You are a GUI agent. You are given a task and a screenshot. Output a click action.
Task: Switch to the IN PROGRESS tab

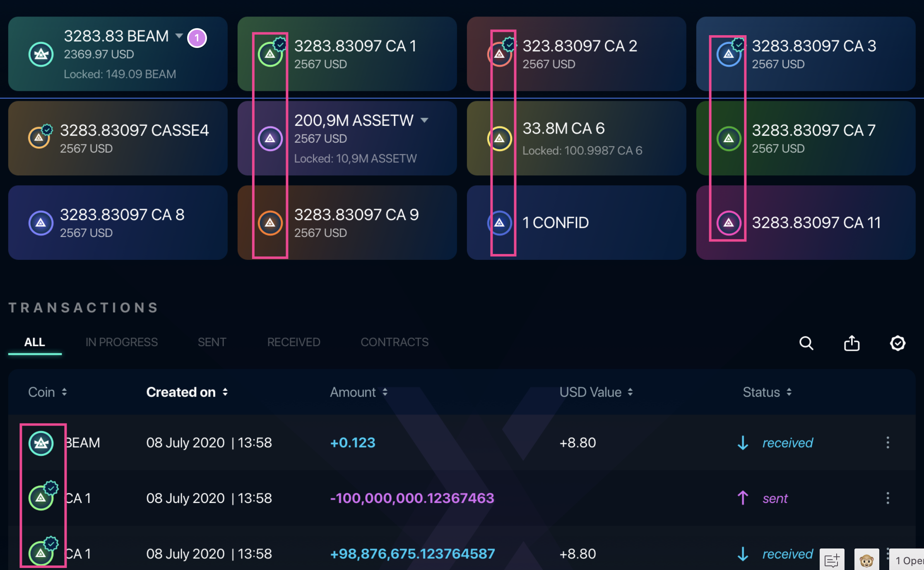tap(121, 342)
